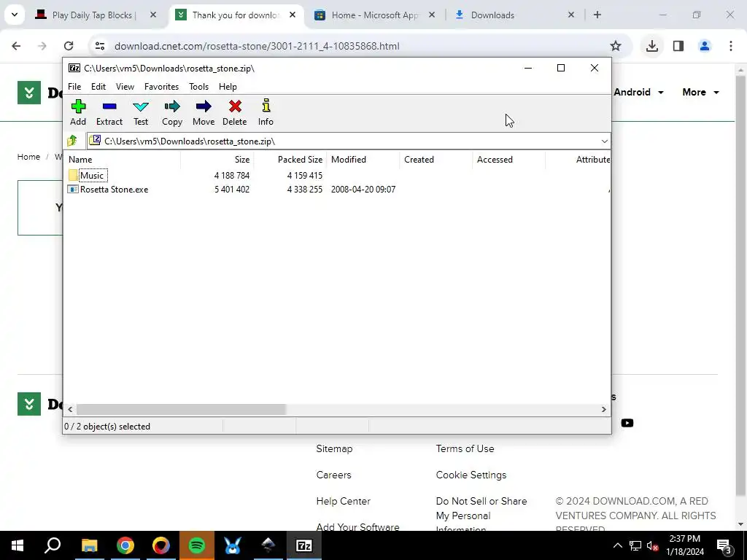Click the horizontal scrollbar right arrow
The height and width of the screenshot is (560, 747).
pos(603,409)
